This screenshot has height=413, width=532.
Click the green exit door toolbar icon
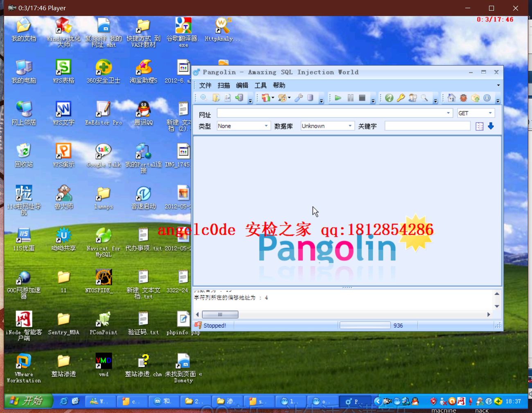pos(239,98)
